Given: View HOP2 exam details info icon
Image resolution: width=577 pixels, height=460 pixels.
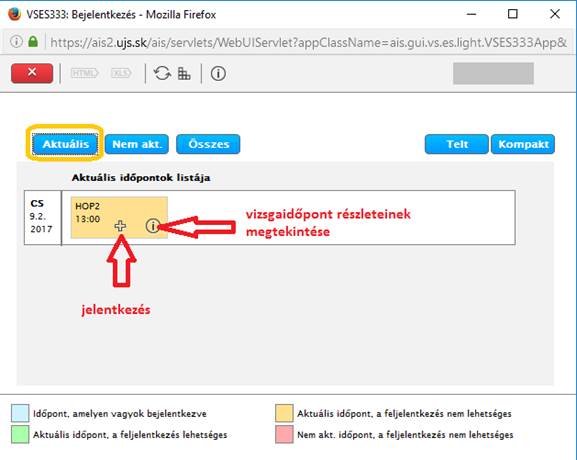Looking at the screenshot, I should click(x=153, y=226).
